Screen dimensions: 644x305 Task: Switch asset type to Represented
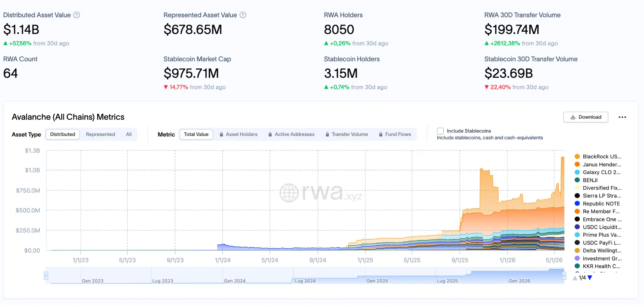[x=100, y=134]
